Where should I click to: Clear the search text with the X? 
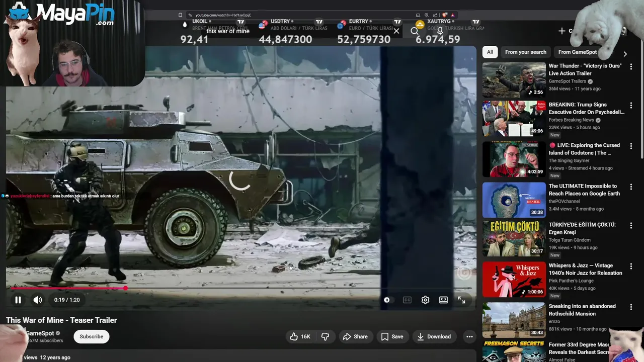tap(396, 31)
